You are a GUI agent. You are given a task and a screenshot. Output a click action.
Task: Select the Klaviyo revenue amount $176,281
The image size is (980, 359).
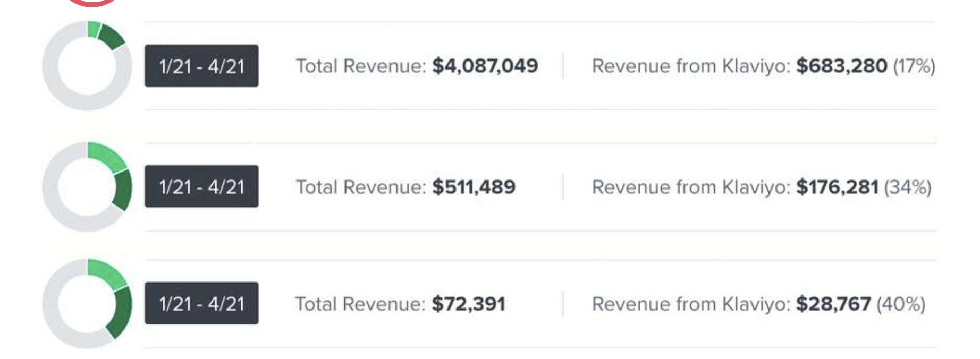(837, 186)
